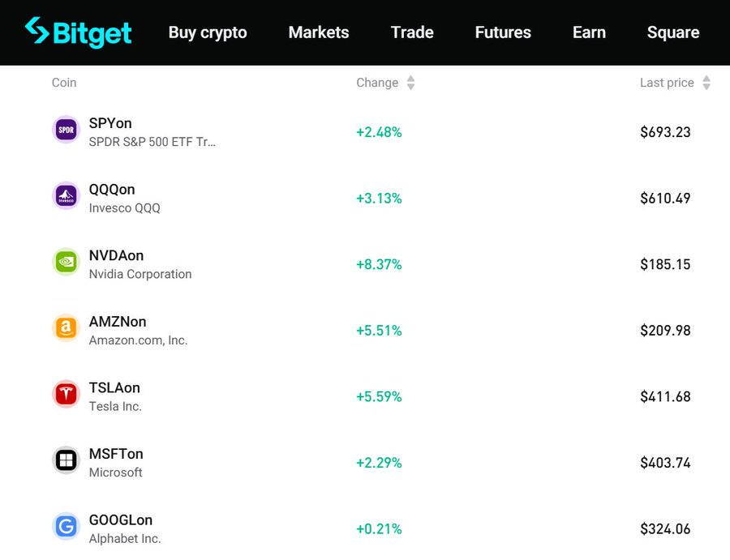Open the Square page

tap(673, 32)
